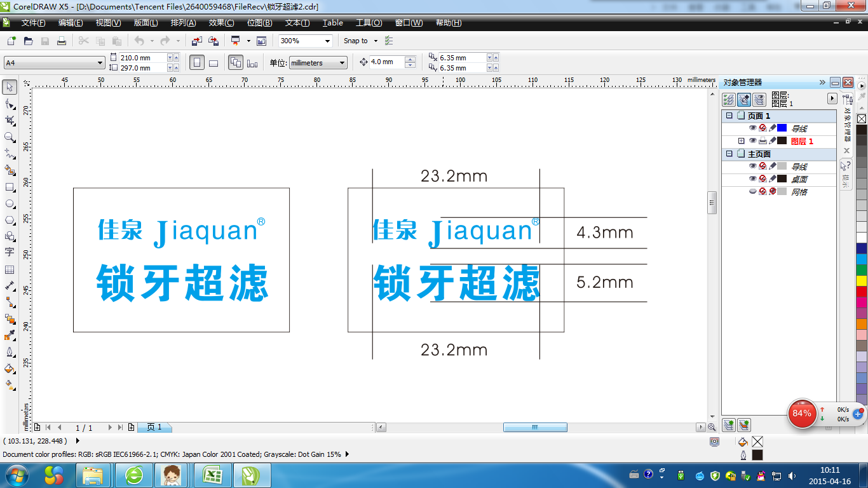
Task: Set page to landscape orientation
Action: coord(214,63)
